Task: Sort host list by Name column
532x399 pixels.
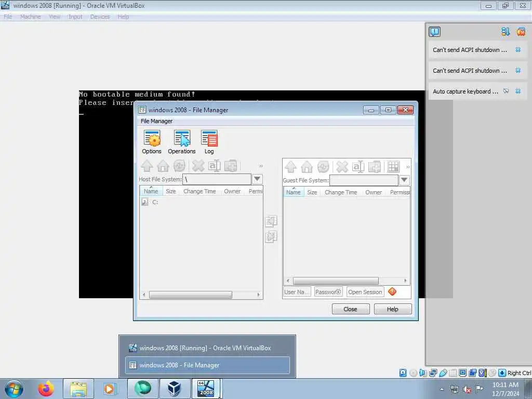Action: pos(151,191)
